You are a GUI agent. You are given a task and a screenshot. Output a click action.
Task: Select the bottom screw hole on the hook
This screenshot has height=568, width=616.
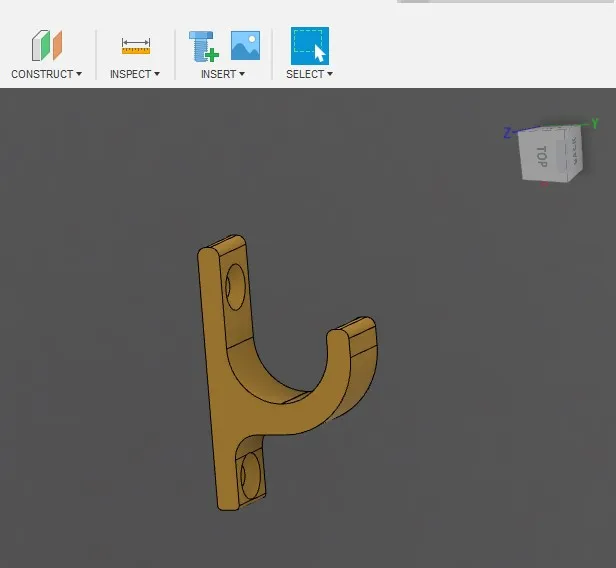pos(250,475)
